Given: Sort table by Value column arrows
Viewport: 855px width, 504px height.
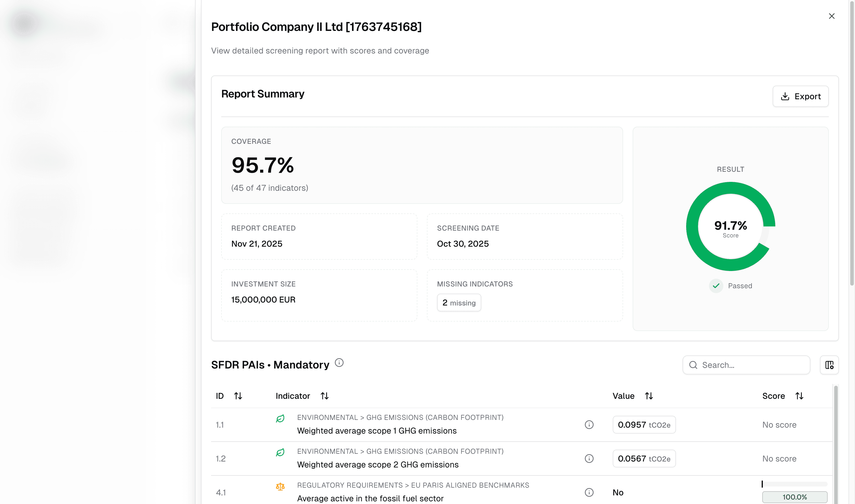Looking at the screenshot, I should pyautogui.click(x=649, y=396).
